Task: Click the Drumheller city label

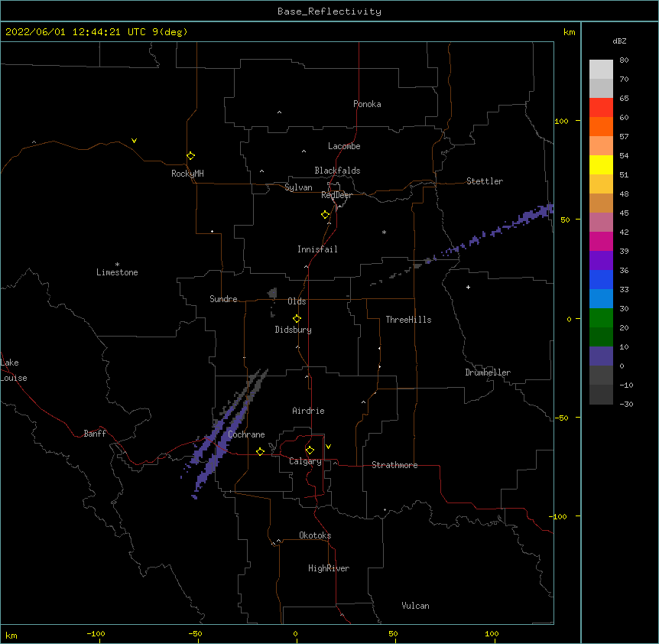Action: click(x=488, y=372)
